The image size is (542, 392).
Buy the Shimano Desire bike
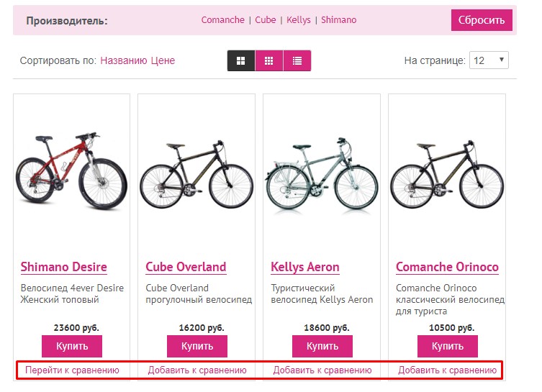(72, 346)
